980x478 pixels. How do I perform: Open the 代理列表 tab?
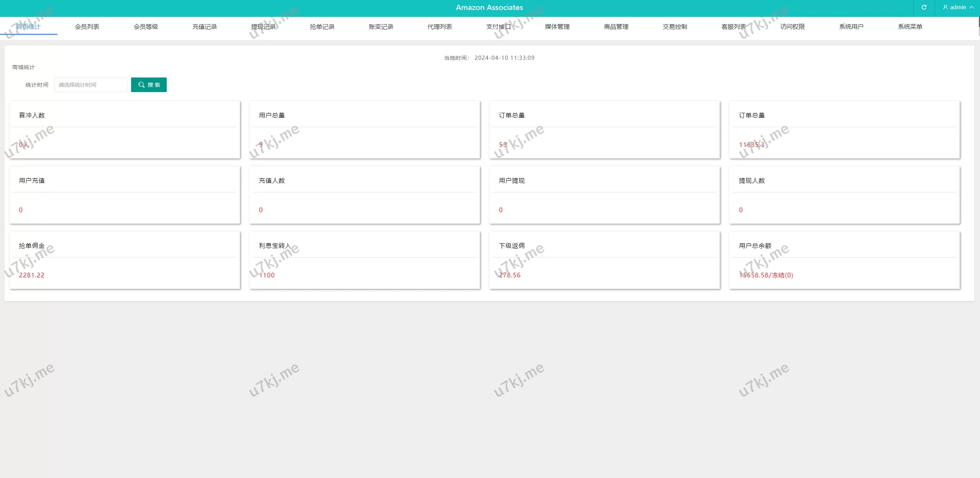(440, 26)
